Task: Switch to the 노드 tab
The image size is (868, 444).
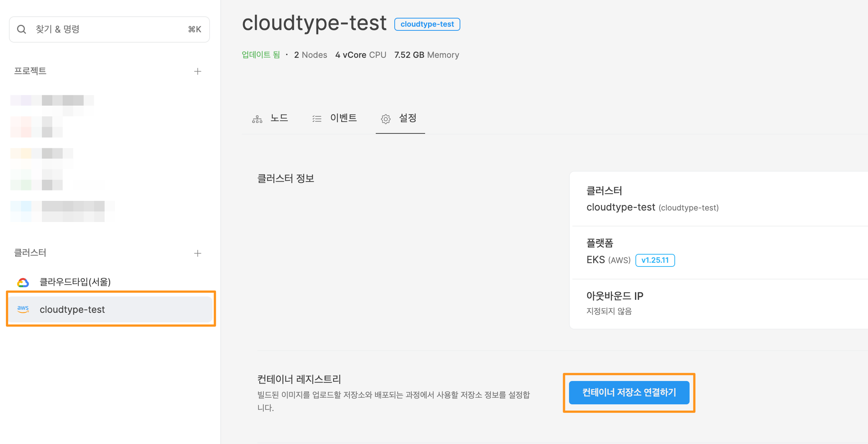Action: (279, 118)
